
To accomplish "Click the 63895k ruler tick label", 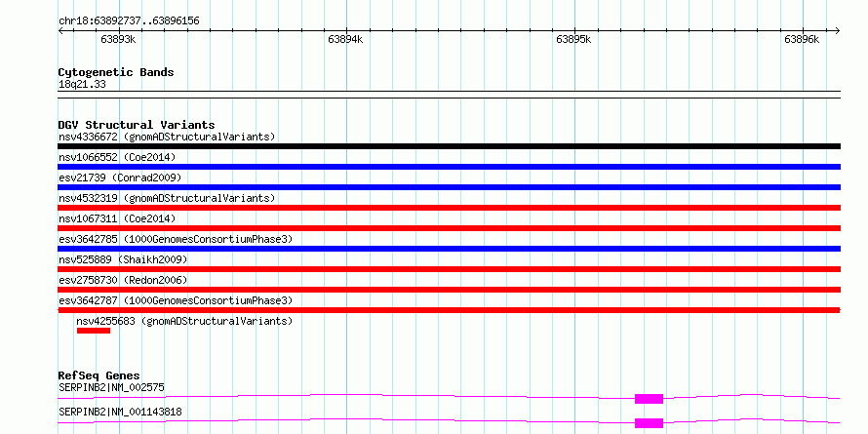I will pos(574,39).
